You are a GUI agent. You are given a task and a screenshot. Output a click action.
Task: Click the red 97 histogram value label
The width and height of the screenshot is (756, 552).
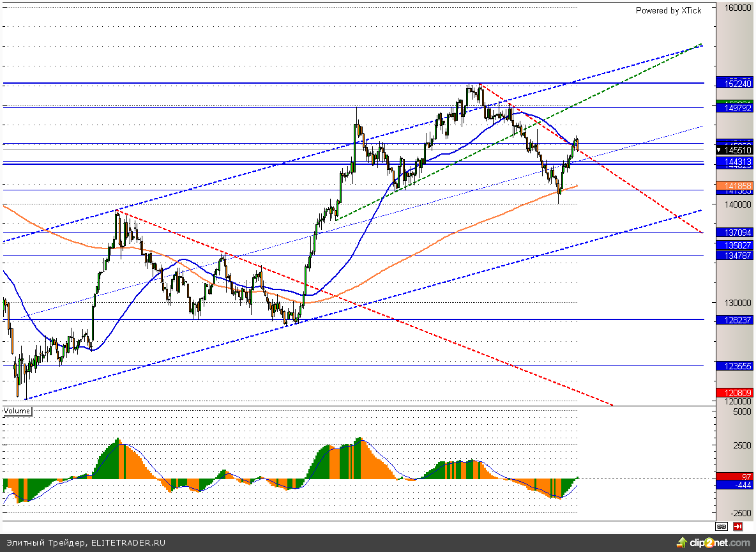pyautogui.click(x=737, y=477)
